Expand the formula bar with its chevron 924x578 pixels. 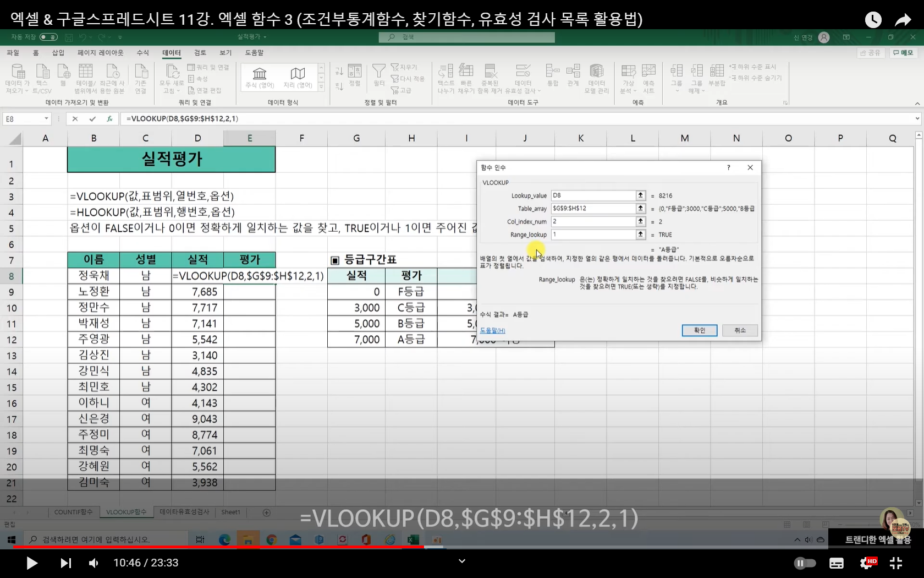(917, 118)
